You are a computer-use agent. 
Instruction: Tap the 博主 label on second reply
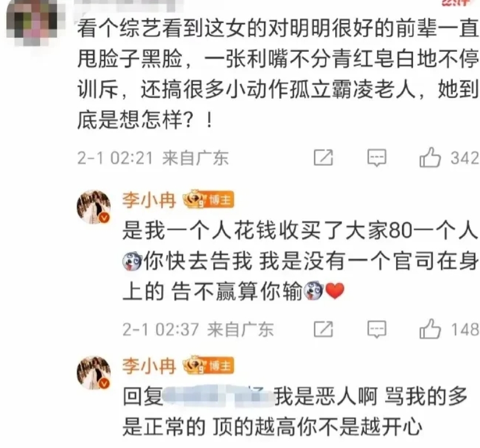pos(220,366)
